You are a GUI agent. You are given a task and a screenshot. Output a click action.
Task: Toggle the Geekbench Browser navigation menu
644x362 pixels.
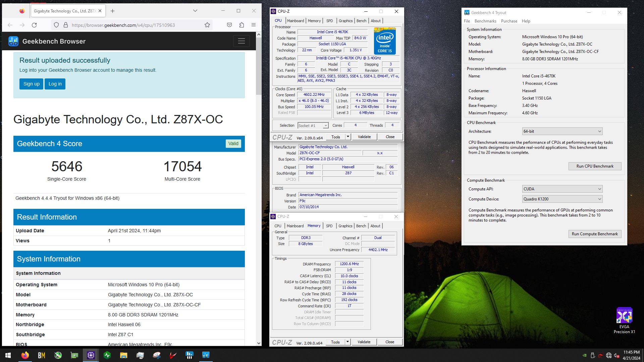tap(241, 41)
